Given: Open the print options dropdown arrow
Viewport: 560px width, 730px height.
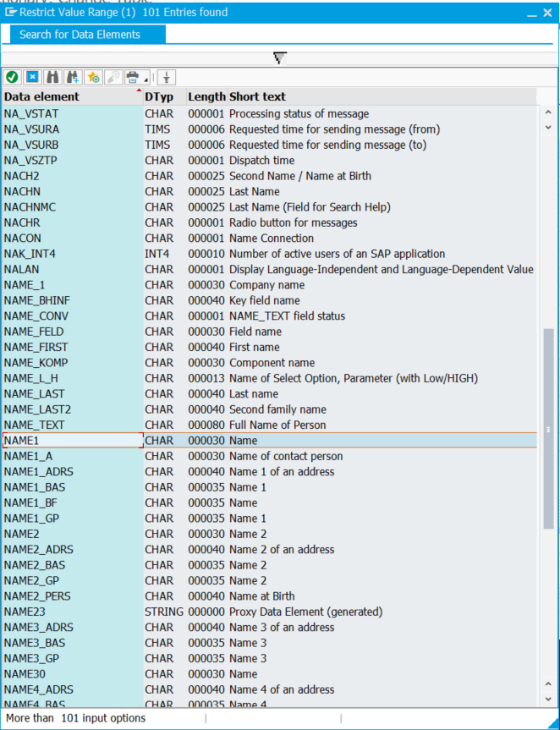Looking at the screenshot, I should coord(146,78).
